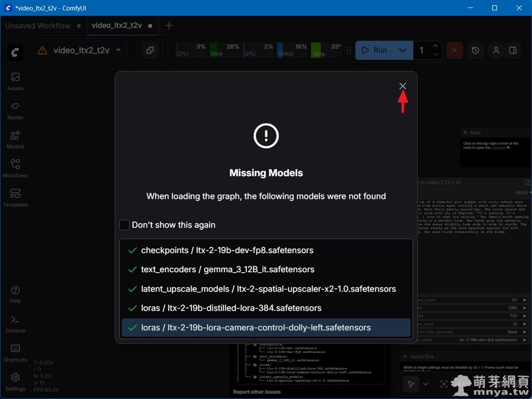Open the Console panel
532x399 pixels.
pyautogui.click(x=15, y=323)
